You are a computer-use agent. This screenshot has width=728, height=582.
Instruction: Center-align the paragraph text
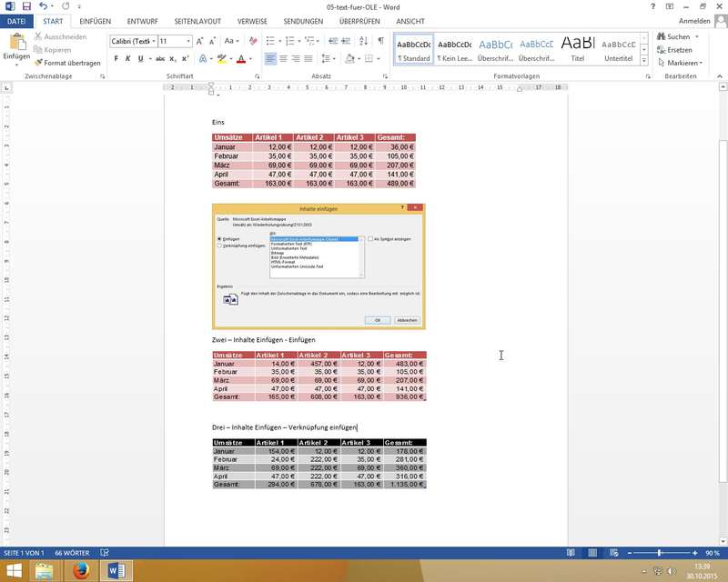(x=284, y=58)
